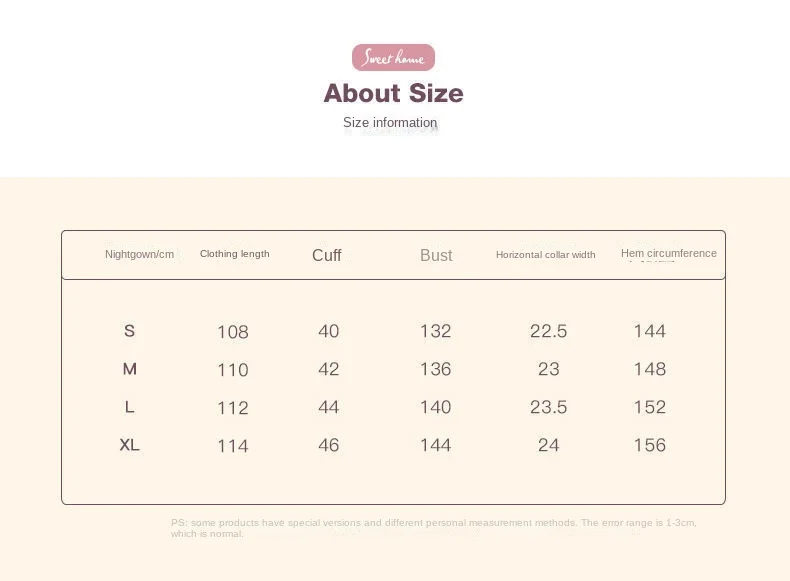Click the Nightgown/cm column header

[139, 254]
